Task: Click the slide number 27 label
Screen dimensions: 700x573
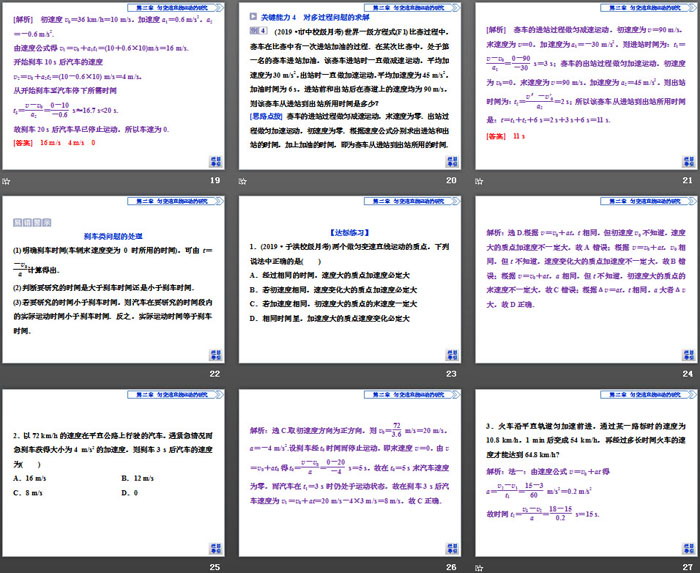Action: [x=688, y=567]
